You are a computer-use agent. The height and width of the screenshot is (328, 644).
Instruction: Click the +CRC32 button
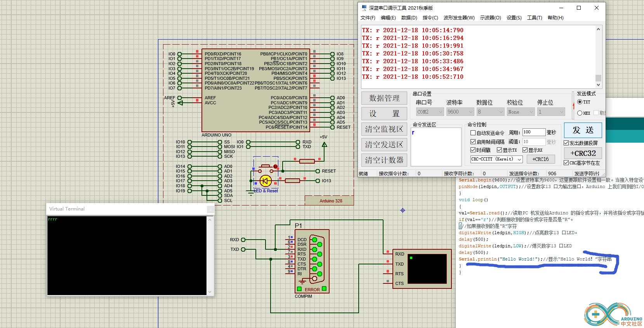click(x=583, y=153)
